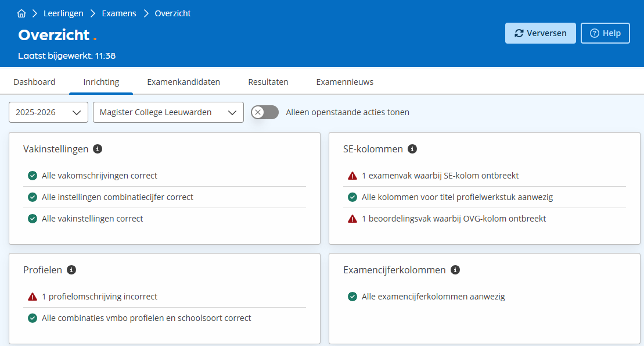This screenshot has width=644, height=346.
Task: Navigate to Leerlingen in breadcrumb
Action: 64,13
